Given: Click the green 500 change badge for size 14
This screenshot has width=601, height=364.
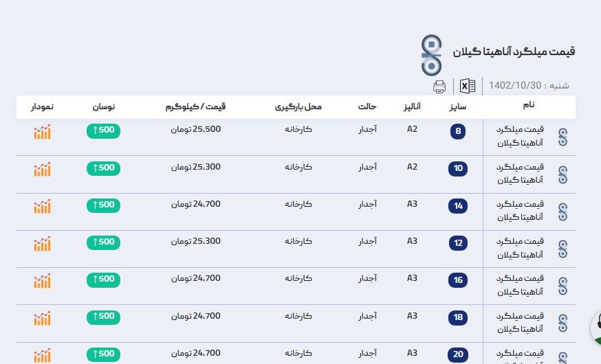Looking at the screenshot, I should click(x=103, y=205).
